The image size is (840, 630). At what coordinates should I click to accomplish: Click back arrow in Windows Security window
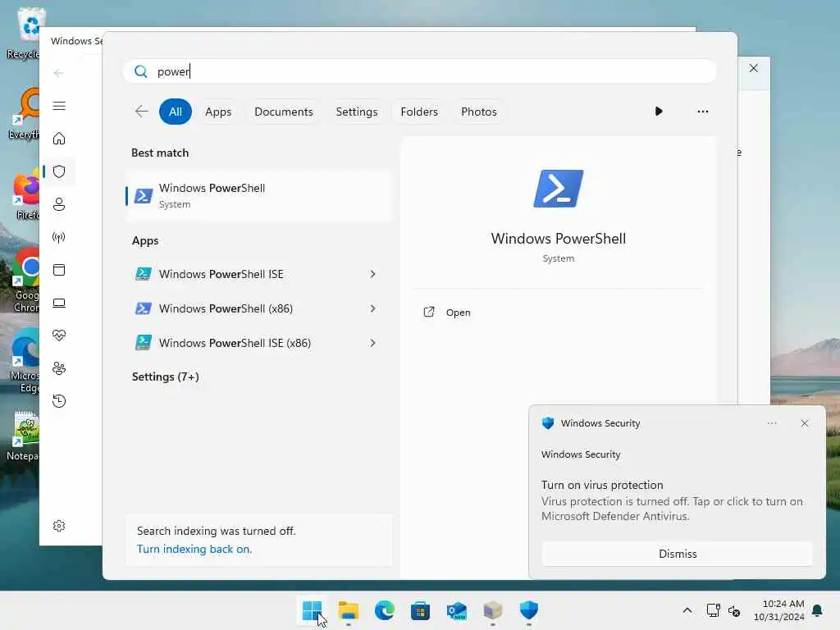[59, 73]
